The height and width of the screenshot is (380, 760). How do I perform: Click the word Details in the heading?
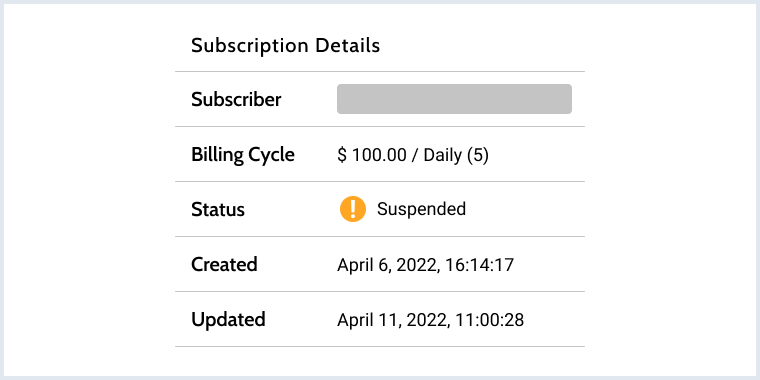coord(348,45)
